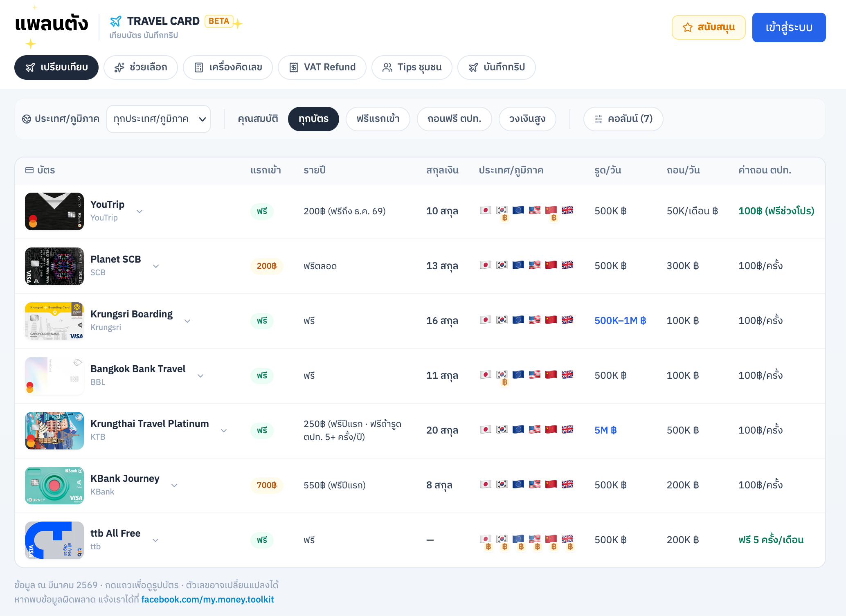Click the card icon in the บัตร header
The width and height of the screenshot is (846, 616).
point(29,170)
